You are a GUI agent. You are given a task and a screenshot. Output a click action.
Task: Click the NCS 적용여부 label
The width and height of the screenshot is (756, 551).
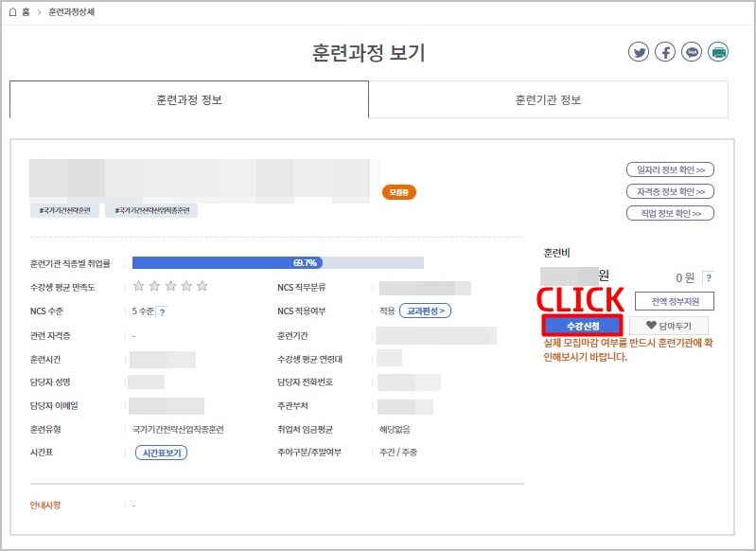pyautogui.click(x=301, y=311)
